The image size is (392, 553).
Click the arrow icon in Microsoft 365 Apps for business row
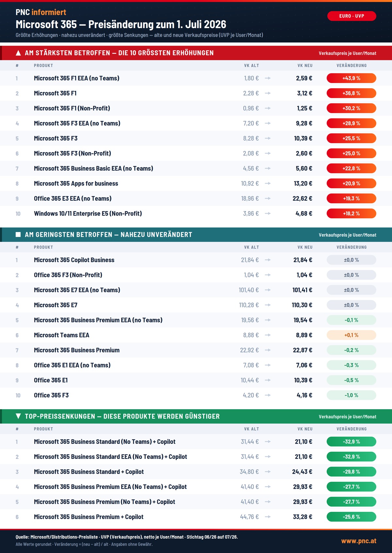coord(268,183)
